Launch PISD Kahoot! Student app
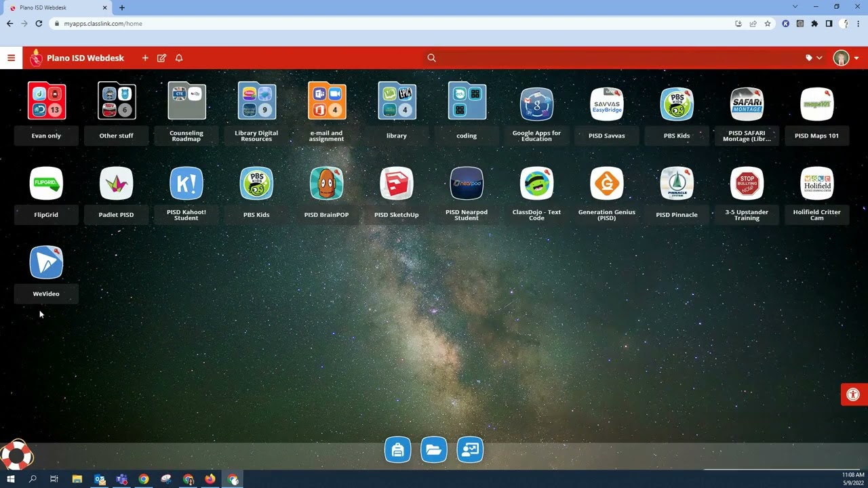This screenshot has height=488, width=868. 186,184
